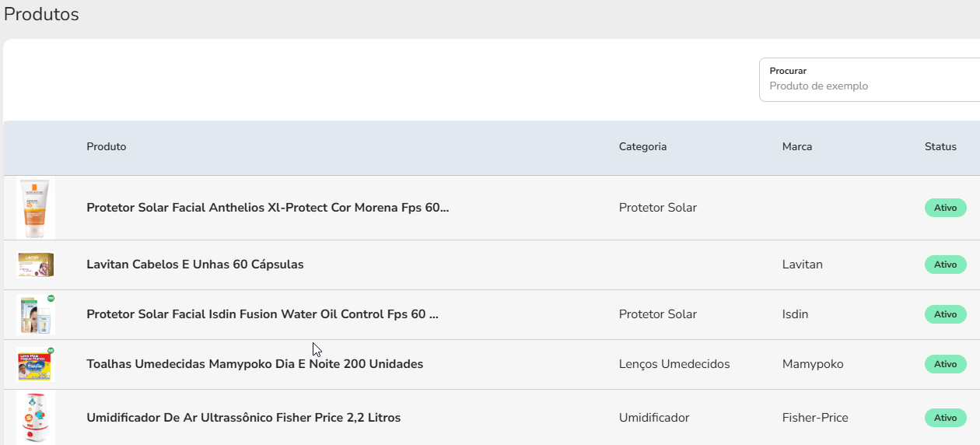Click Ativo status badge for Lavitan row

point(946,265)
